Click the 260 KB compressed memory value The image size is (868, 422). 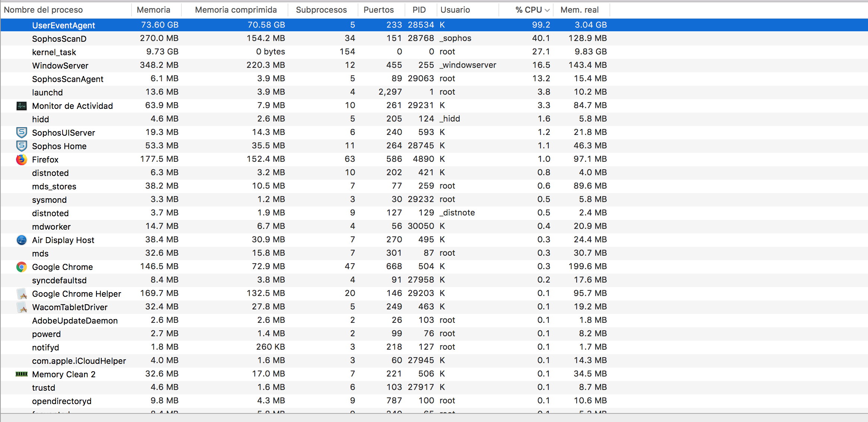270,347
